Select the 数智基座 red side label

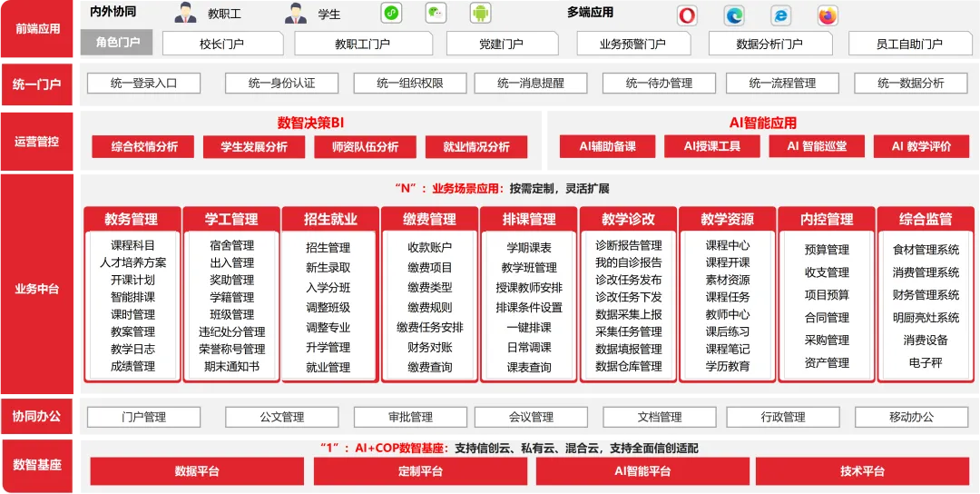(37, 465)
